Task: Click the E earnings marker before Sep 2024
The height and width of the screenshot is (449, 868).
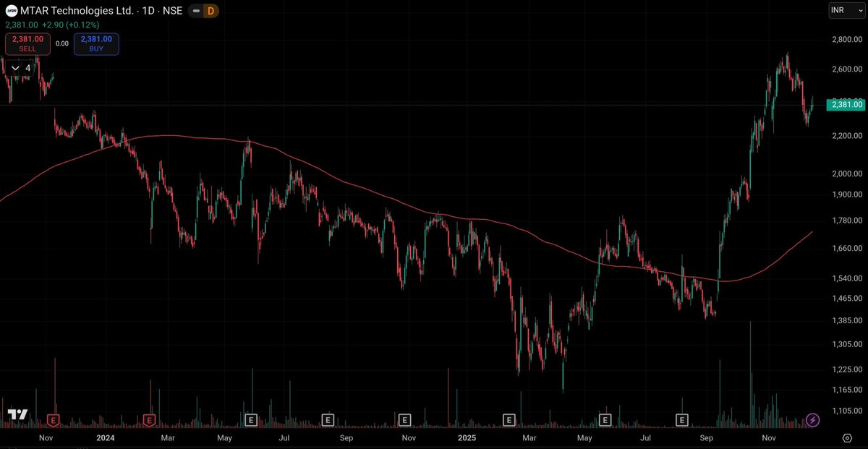Action: [x=328, y=419]
